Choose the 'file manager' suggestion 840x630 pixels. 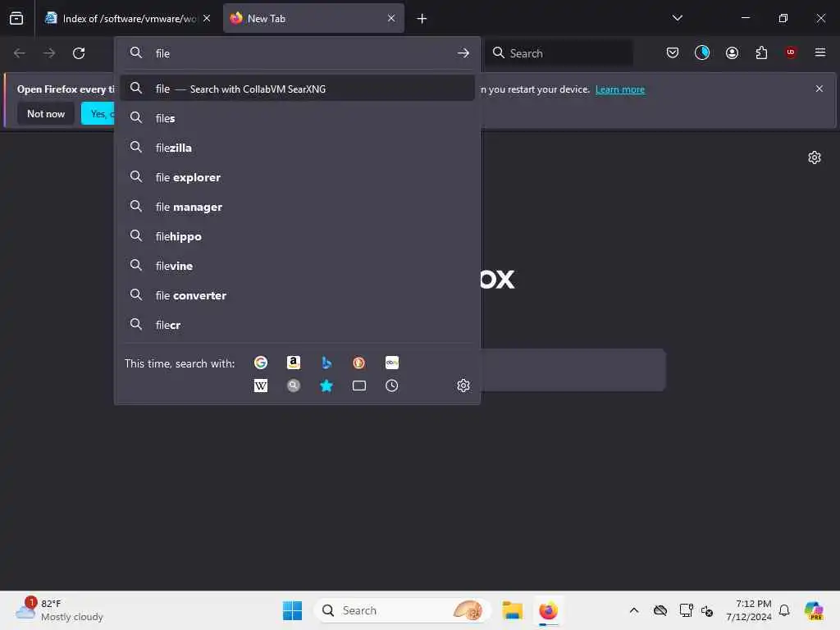click(x=297, y=207)
